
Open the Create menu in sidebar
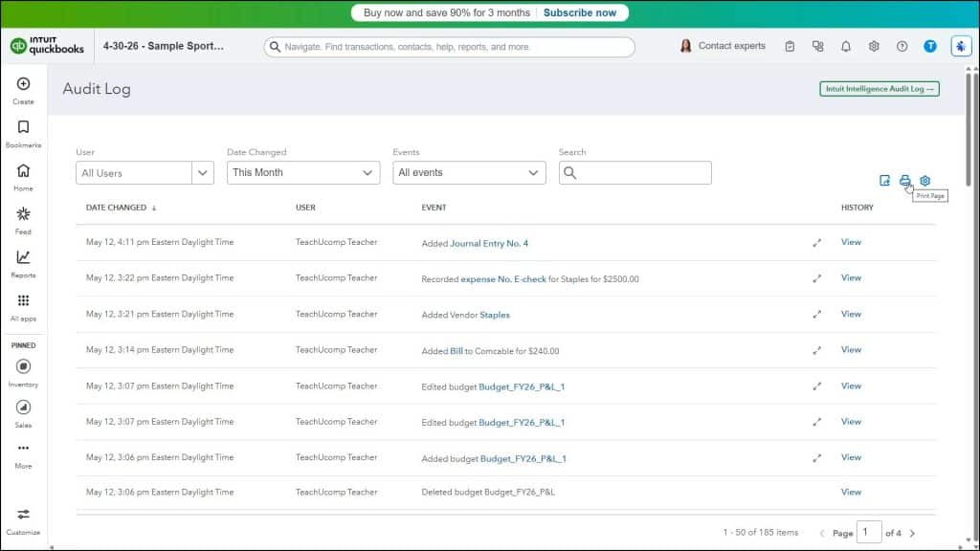23,90
